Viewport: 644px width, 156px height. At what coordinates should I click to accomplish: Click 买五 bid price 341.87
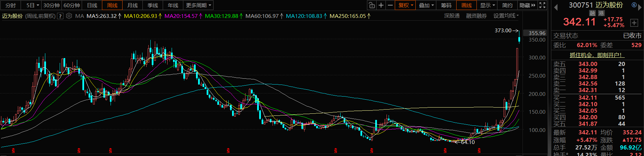[x=588, y=124]
